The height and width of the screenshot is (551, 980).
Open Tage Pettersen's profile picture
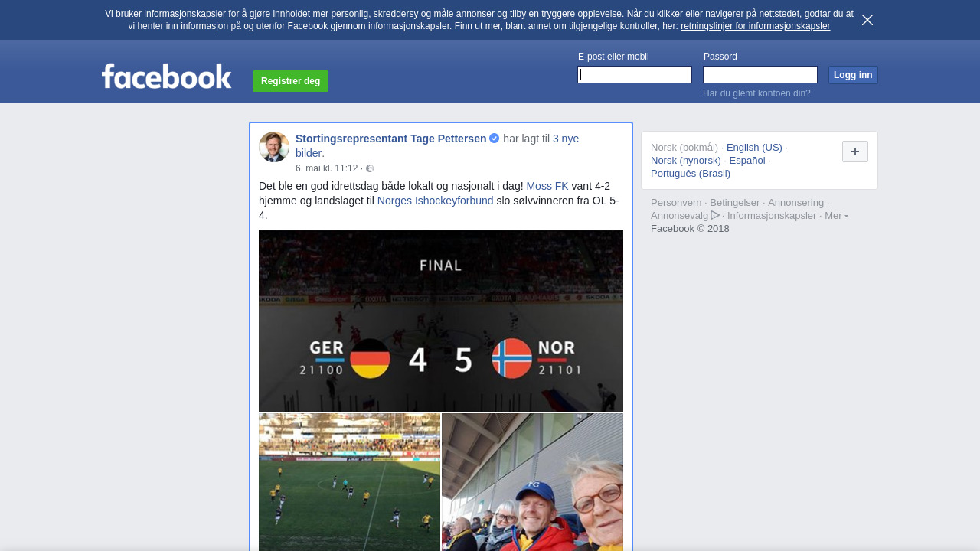274,147
